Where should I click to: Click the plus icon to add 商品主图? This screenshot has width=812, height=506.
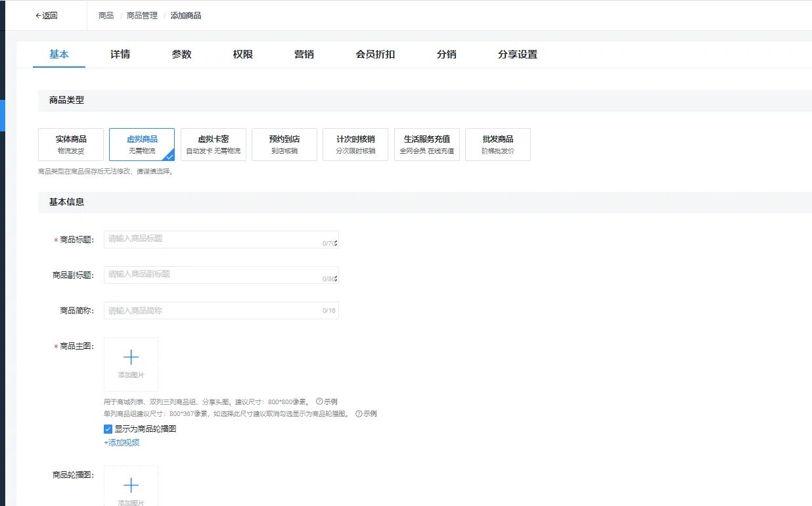pos(131,357)
